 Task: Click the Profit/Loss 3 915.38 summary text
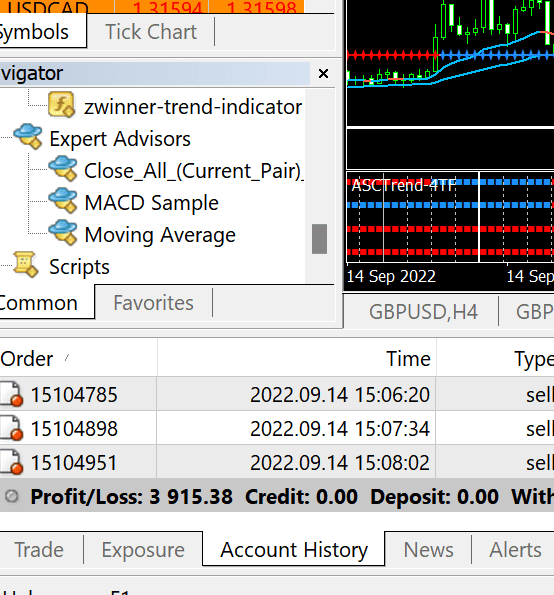pos(131,497)
